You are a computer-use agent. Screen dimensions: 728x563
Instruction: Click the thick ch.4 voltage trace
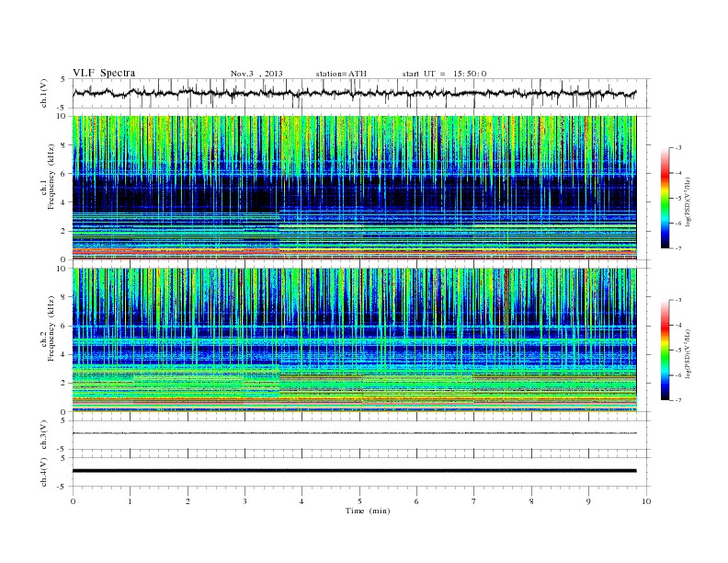click(x=354, y=471)
